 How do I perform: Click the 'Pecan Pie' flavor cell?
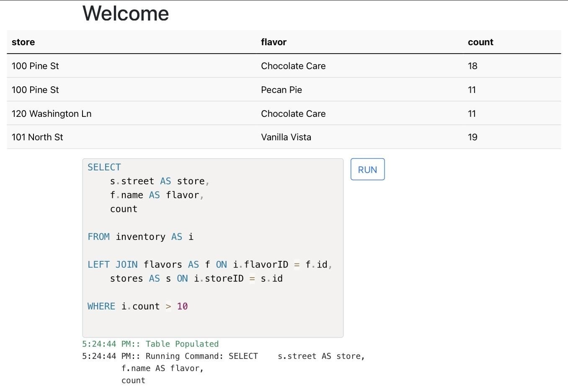281,90
